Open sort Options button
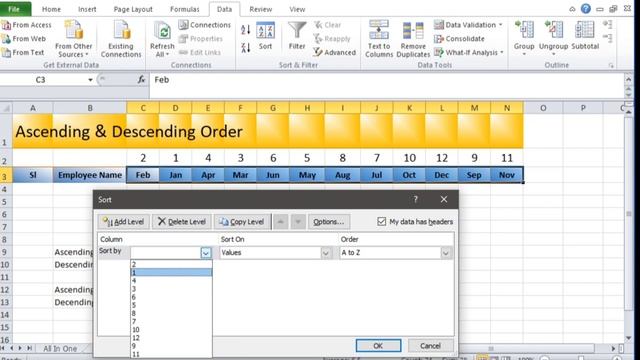The width and height of the screenshot is (640, 360). pos(329,222)
